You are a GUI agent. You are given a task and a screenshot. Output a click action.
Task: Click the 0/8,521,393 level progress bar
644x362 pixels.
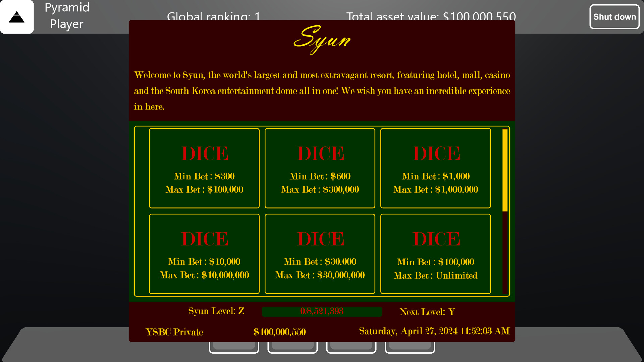point(322,311)
